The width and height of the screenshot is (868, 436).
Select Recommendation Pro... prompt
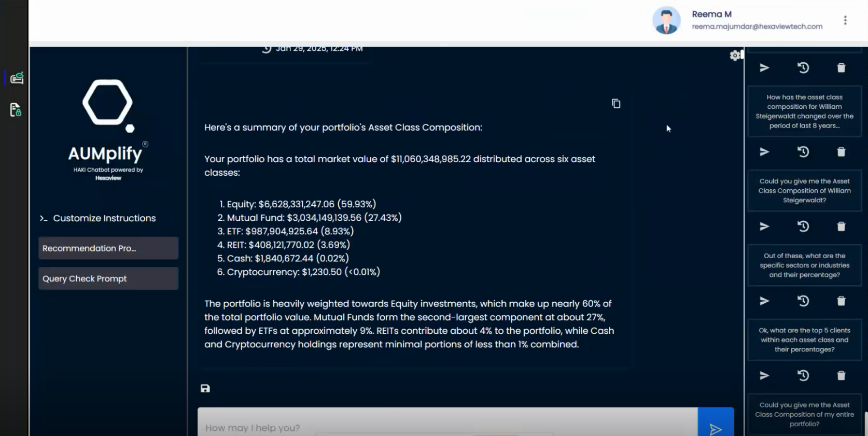108,248
